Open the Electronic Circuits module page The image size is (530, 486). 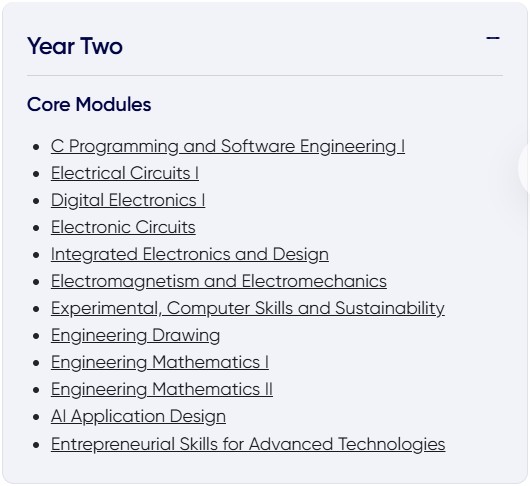pyautogui.click(x=123, y=227)
